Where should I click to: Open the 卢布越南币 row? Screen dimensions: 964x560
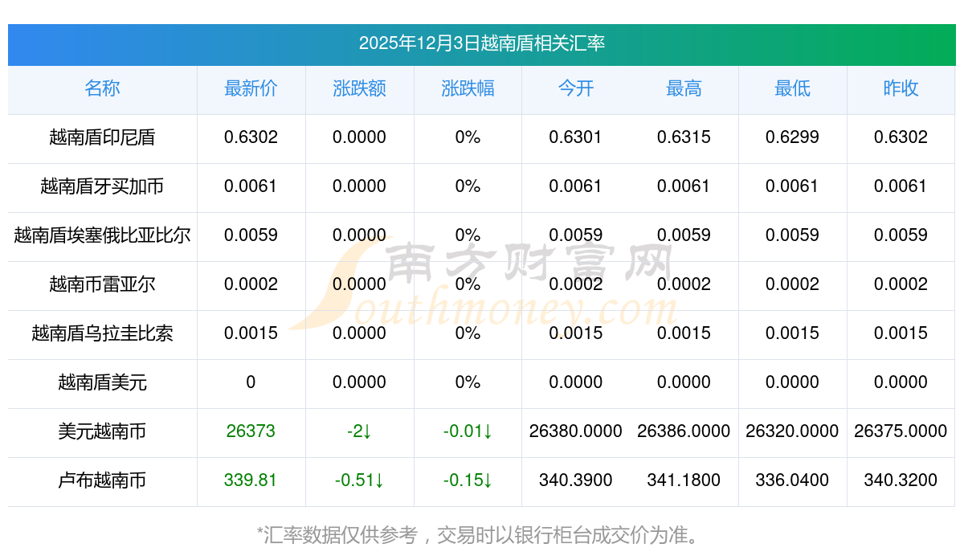click(x=102, y=480)
